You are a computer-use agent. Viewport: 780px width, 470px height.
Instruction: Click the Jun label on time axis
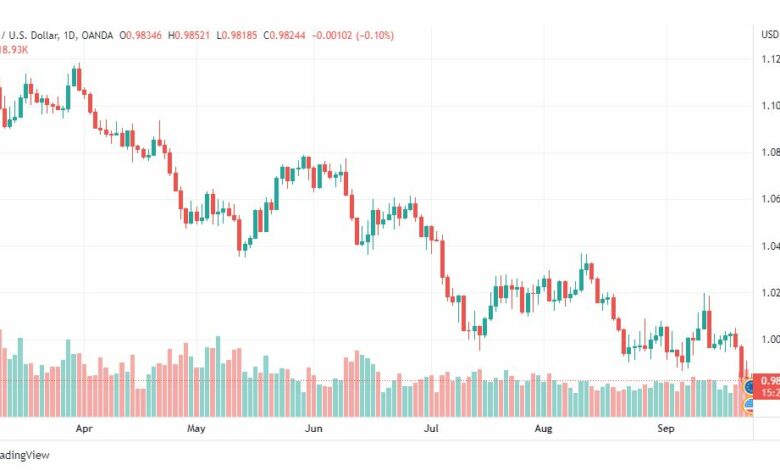pos(314,428)
